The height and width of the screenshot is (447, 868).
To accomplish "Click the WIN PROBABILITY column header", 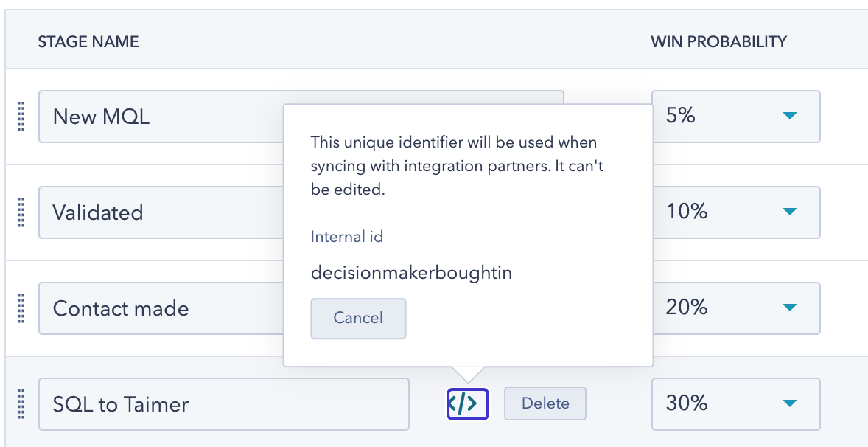I will click(718, 42).
